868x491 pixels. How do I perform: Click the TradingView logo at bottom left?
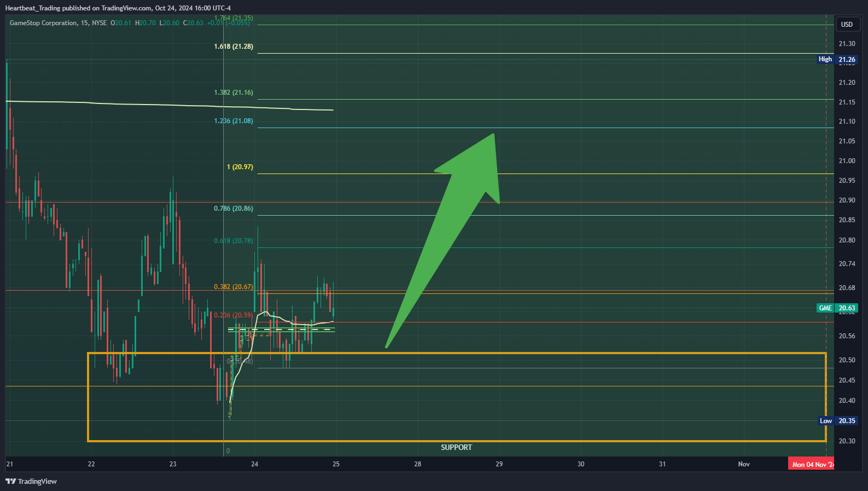(31, 481)
